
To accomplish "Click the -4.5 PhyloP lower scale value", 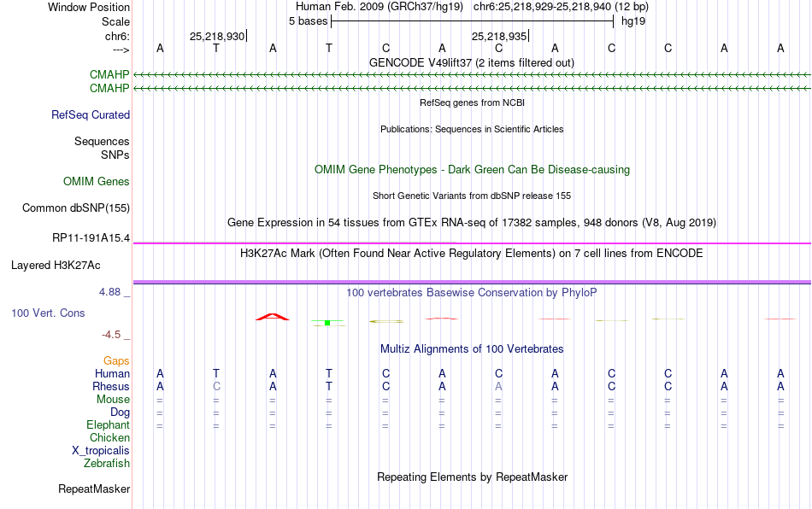I will point(111,335).
